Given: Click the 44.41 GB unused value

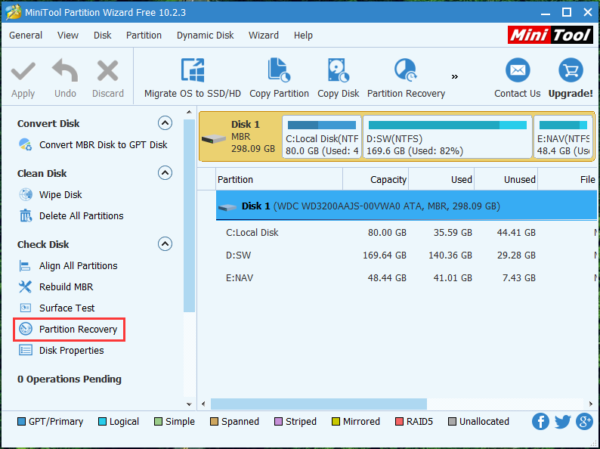Looking at the screenshot, I should 516,232.
